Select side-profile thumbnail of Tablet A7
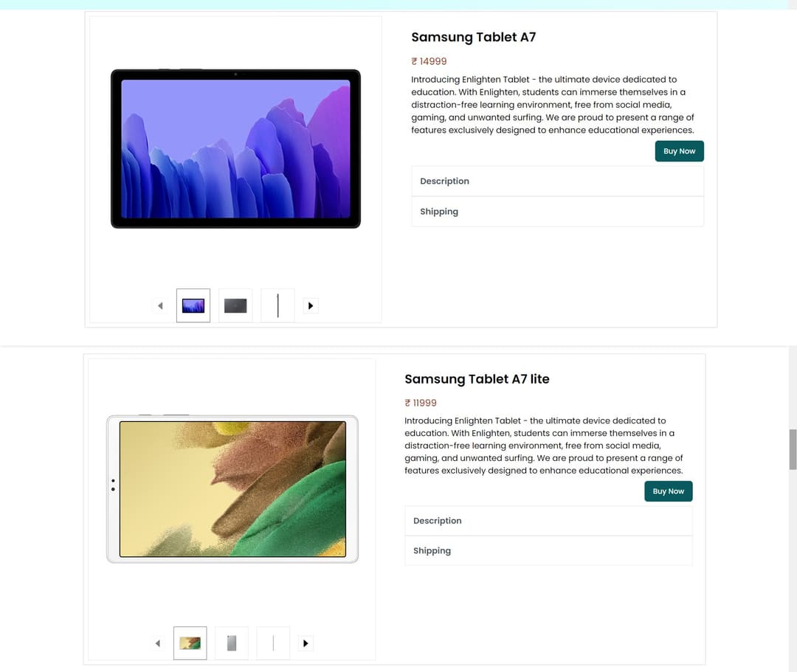 (x=277, y=306)
